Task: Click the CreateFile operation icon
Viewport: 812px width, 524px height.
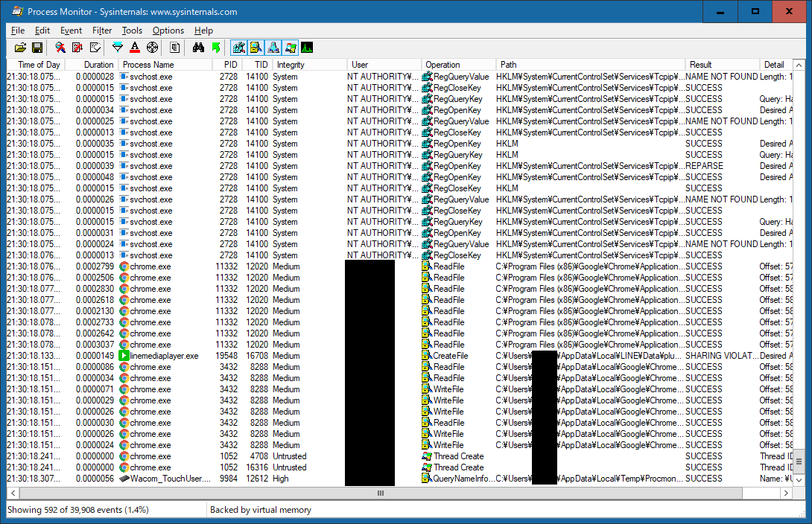Action: 426,356
